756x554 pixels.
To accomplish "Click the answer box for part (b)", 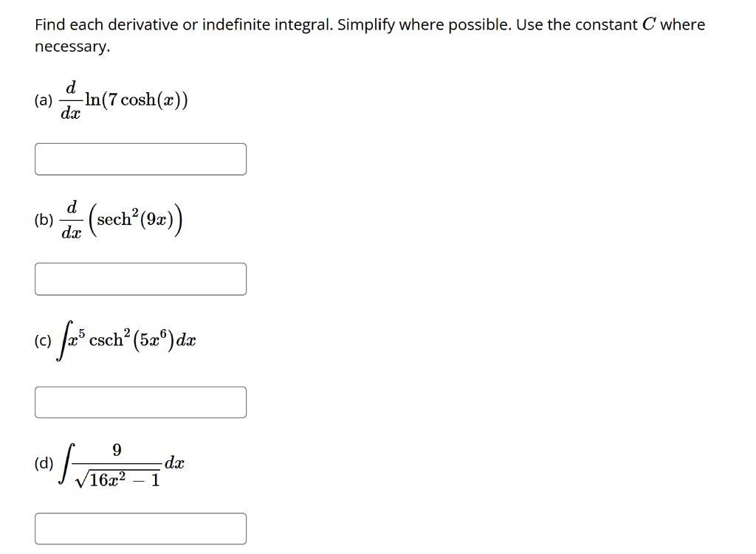I will pyautogui.click(x=140, y=278).
